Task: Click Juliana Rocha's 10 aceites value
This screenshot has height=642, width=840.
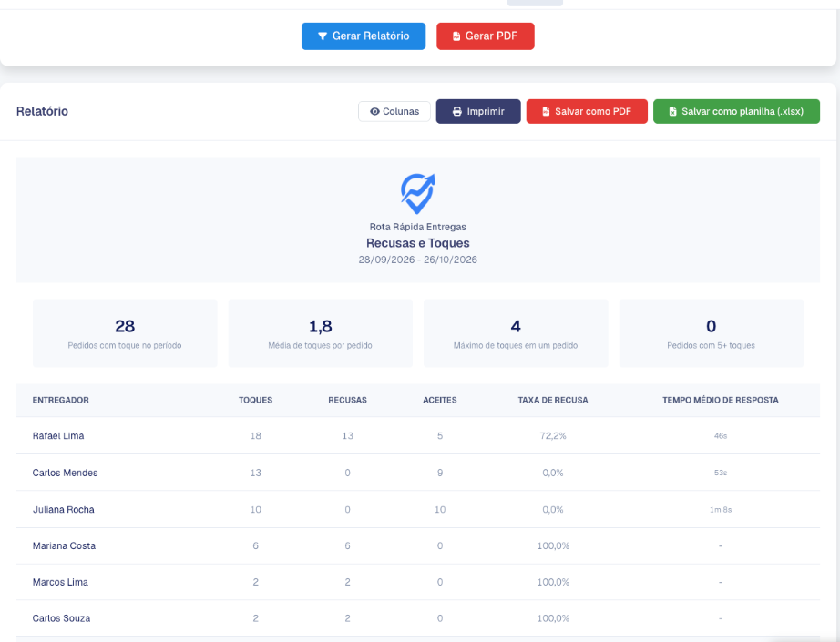Action: 440,510
